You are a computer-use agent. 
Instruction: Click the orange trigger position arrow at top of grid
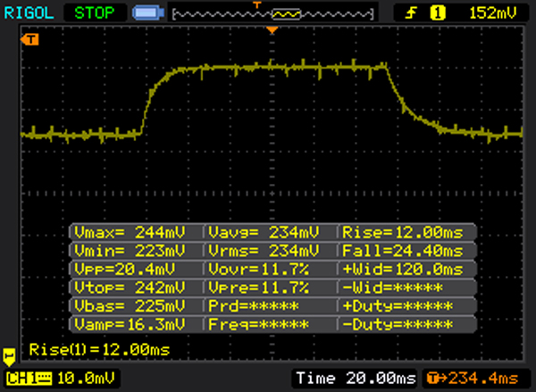272,30
